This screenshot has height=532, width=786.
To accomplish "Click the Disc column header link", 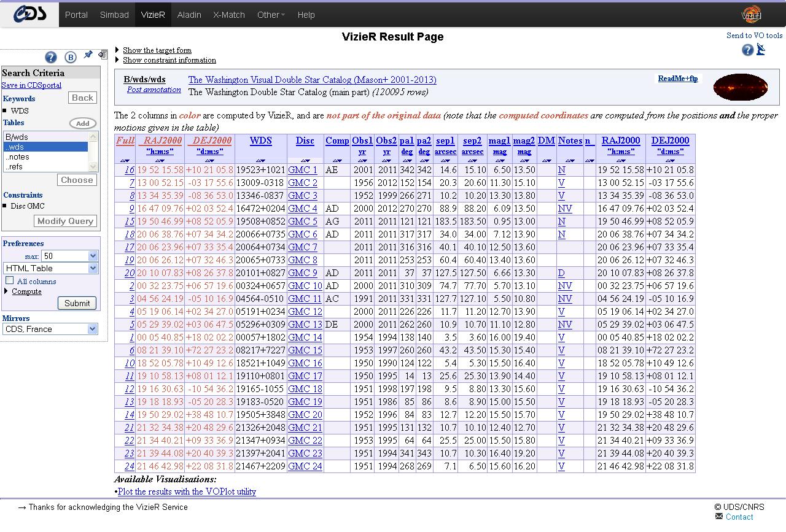I will coord(305,141).
